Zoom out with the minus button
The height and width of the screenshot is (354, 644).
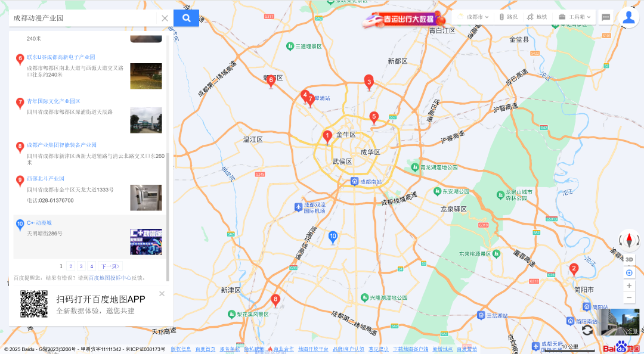[629, 297]
